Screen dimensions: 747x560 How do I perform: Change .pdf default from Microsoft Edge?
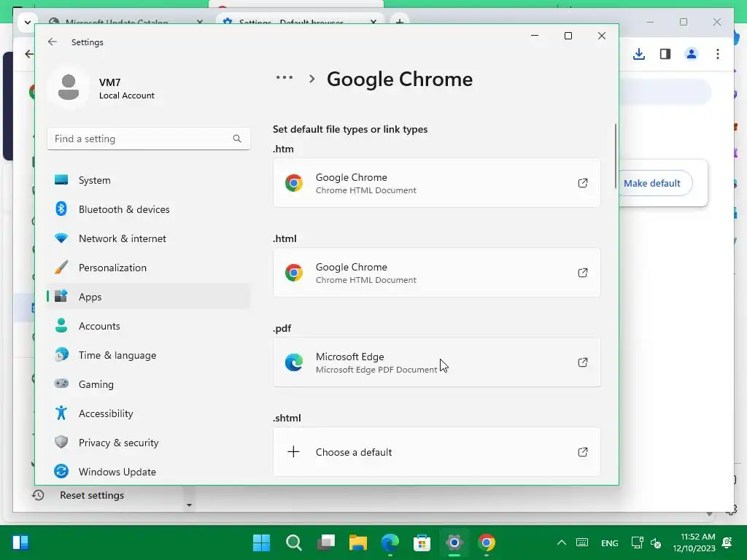click(436, 362)
